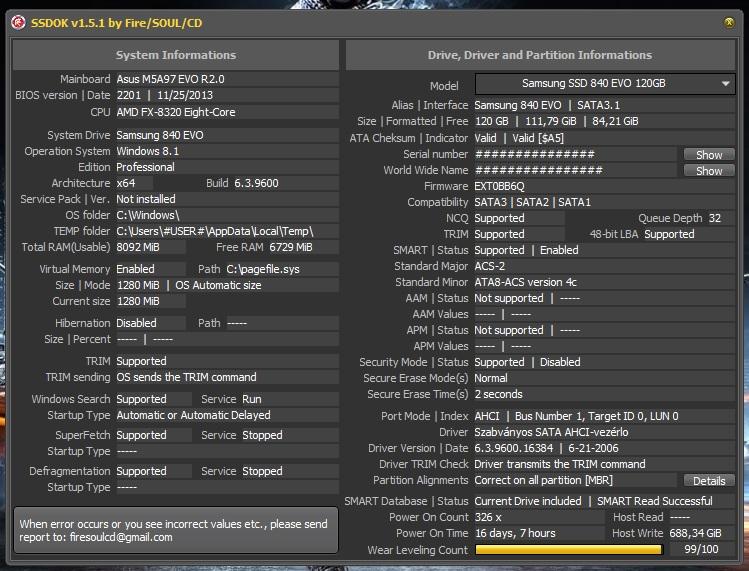The height and width of the screenshot is (571, 749).
Task: Click Hibernation value Disabled
Action: tap(136, 323)
